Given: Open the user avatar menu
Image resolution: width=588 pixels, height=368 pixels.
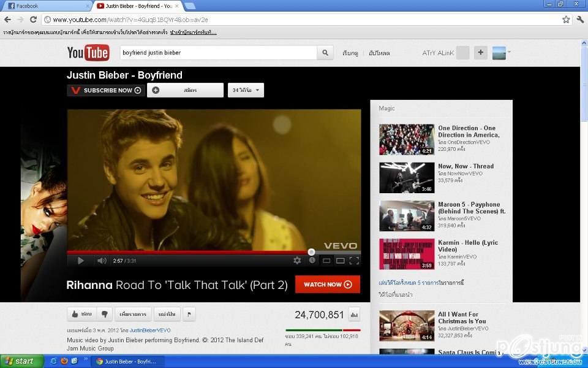Looking at the screenshot, I should point(501,53).
